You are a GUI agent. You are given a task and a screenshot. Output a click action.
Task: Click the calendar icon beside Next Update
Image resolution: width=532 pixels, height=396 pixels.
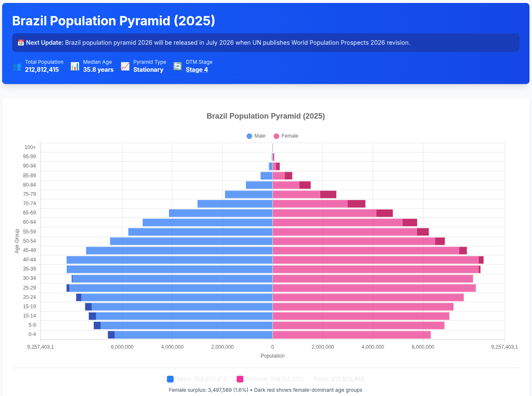[21, 43]
